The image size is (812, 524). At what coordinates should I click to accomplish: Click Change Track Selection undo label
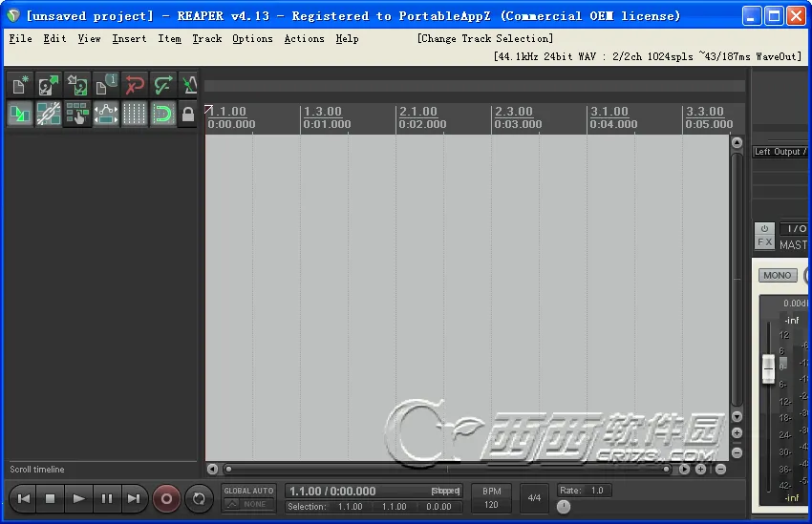pyautogui.click(x=485, y=39)
